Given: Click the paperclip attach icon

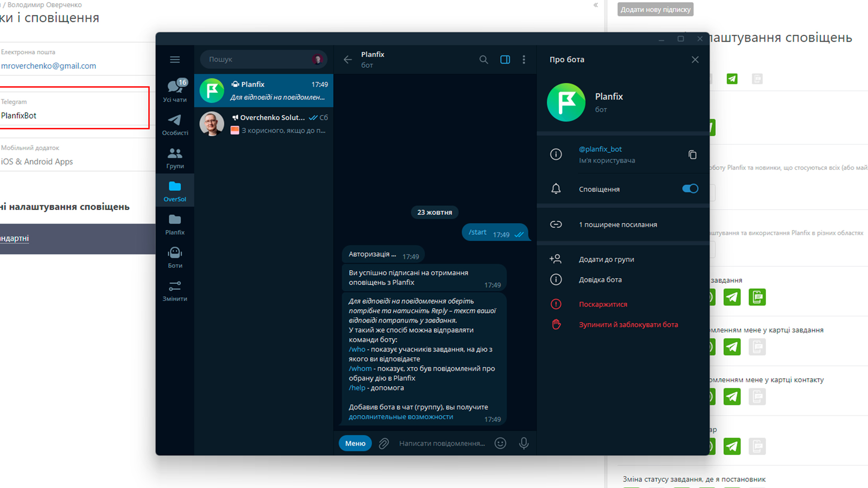Looking at the screenshot, I should click(x=384, y=443).
